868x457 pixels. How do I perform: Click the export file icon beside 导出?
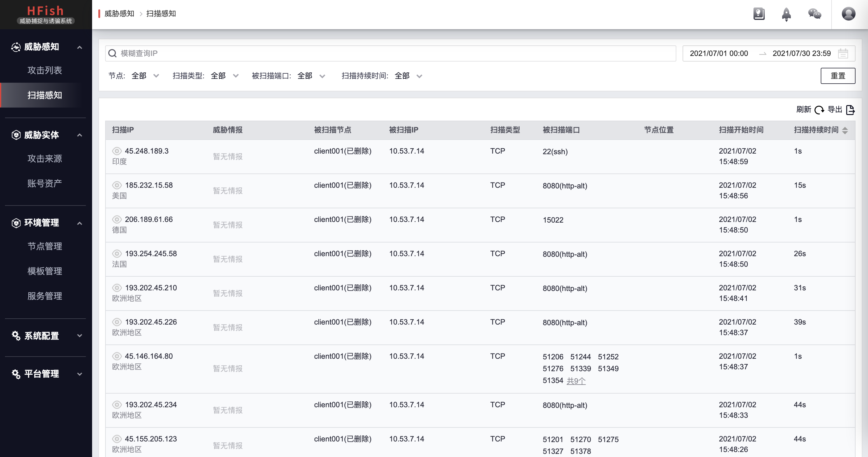click(x=851, y=110)
